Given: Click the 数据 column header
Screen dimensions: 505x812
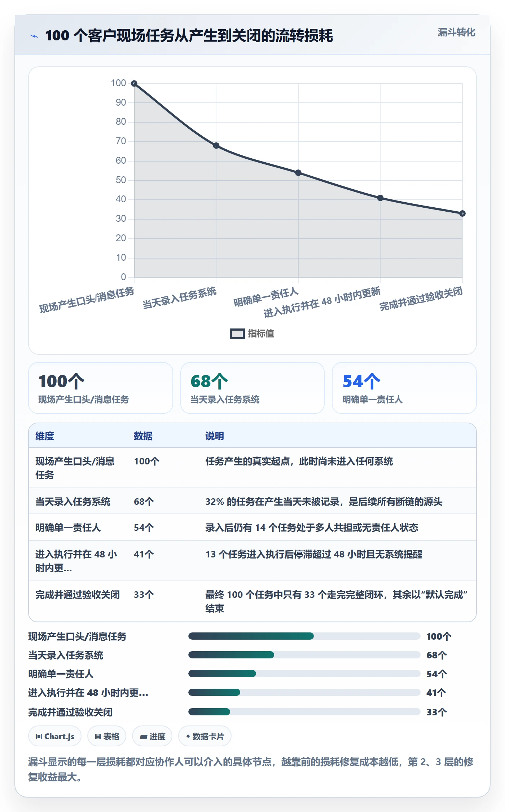Looking at the screenshot, I should coord(143,436).
